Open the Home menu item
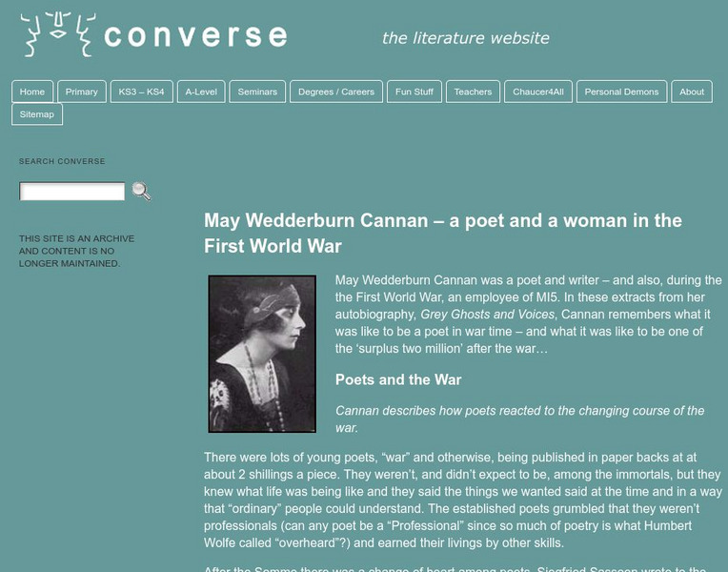This screenshot has width=728, height=572. (x=32, y=92)
